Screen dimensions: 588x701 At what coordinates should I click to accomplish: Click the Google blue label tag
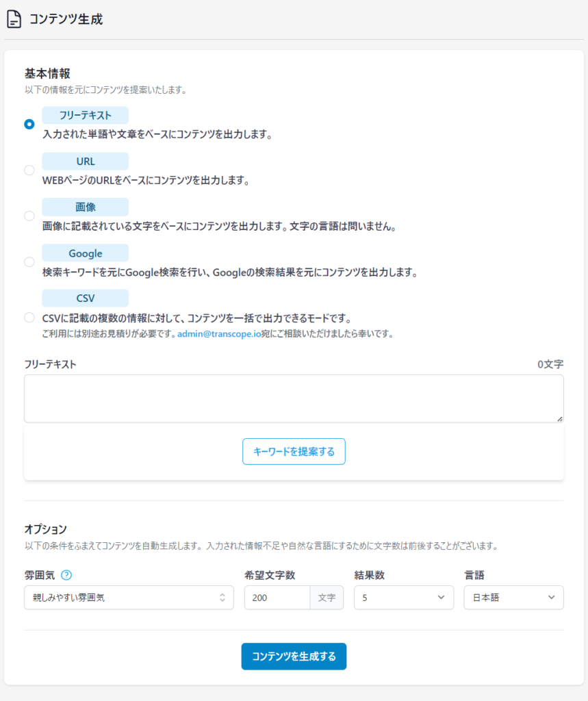(x=86, y=253)
